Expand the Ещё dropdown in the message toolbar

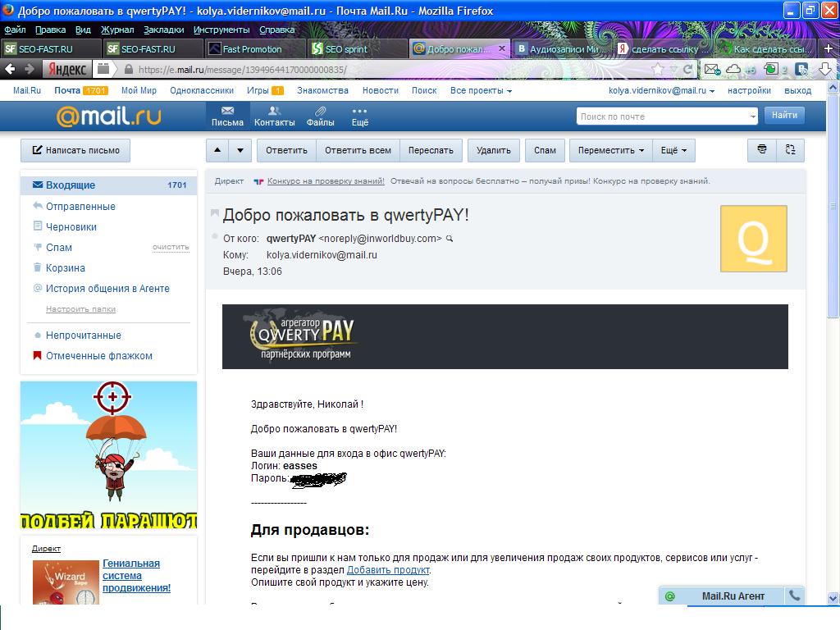click(673, 151)
